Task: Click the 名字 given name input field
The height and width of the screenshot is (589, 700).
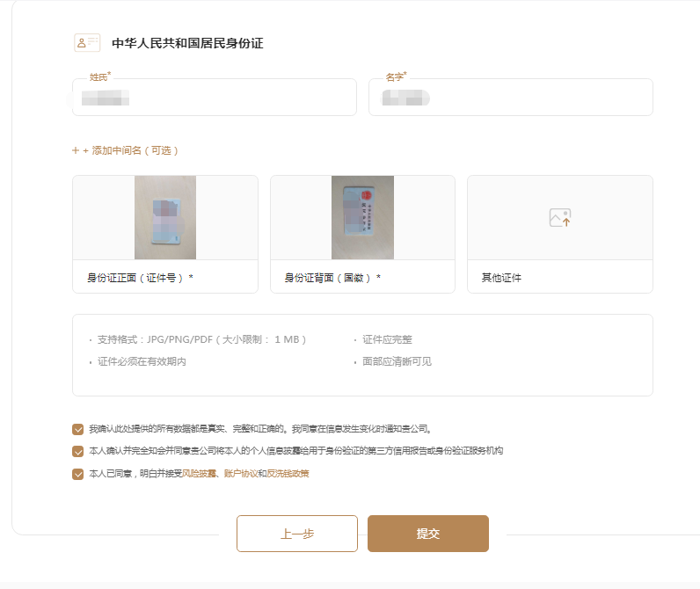Action: pyautogui.click(x=510, y=98)
